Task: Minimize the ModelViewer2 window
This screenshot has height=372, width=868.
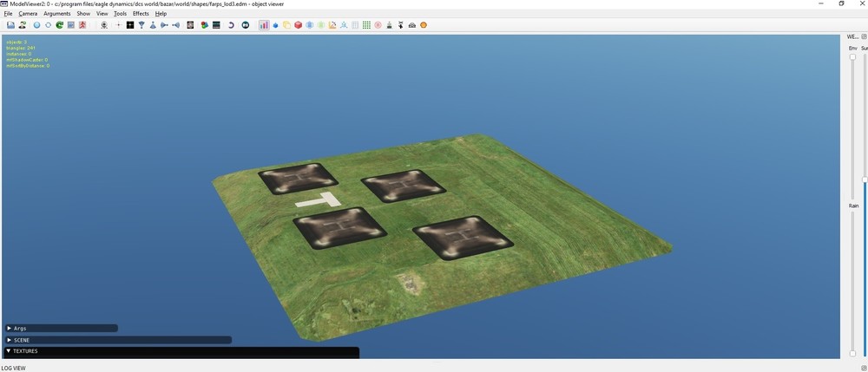Action: pyautogui.click(x=819, y=3)
